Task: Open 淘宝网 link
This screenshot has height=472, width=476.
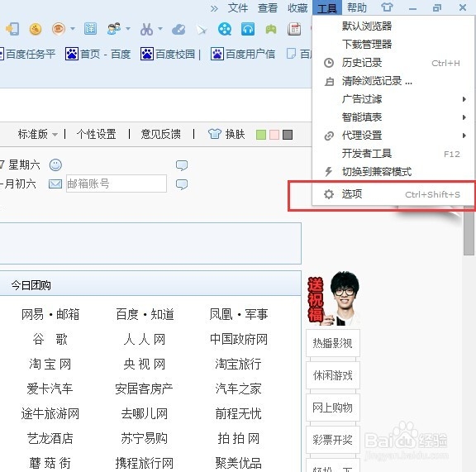Action: click(x=50, y=365)
